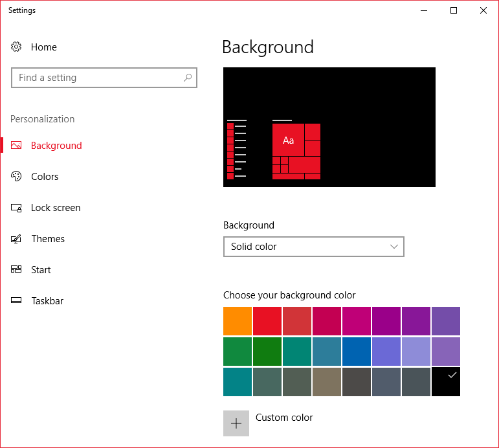
Task: Select the orange background color swatch
Action: coord(237,320)
